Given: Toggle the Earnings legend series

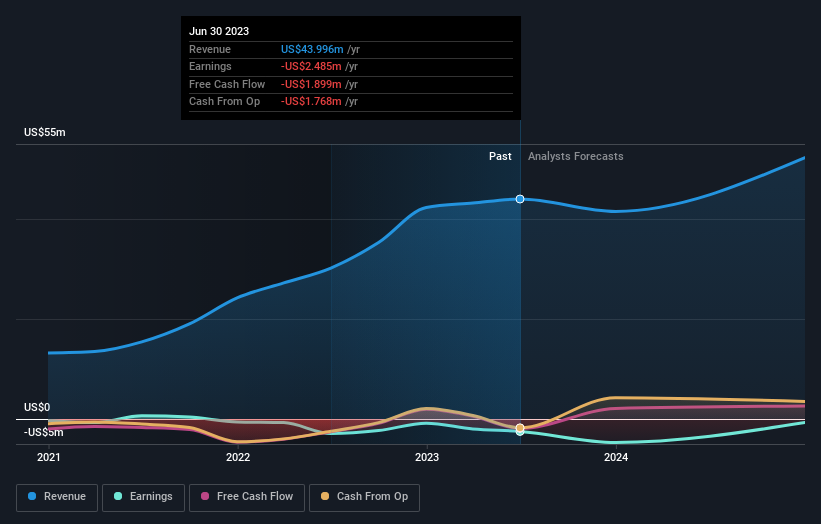Looking at the screenshot, I should [x=143, y=497].
